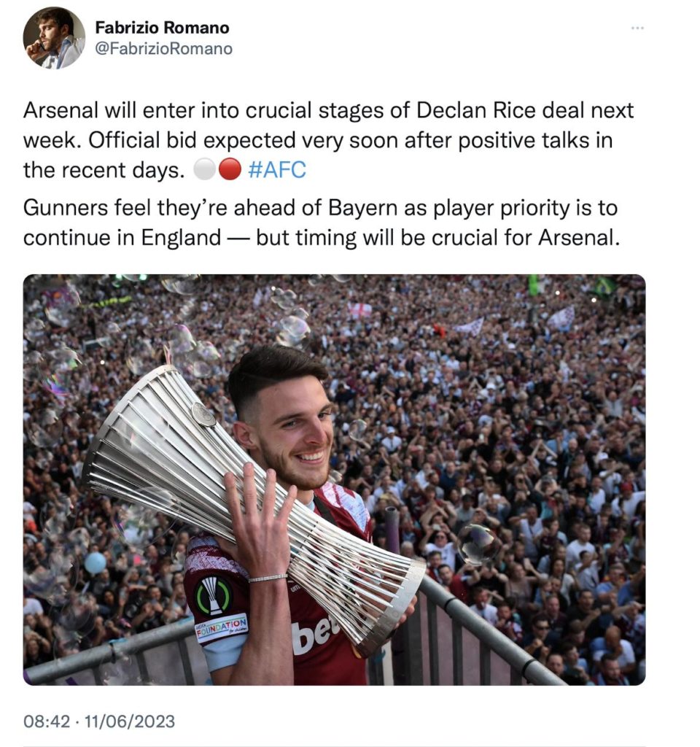Screen dimensions: 700x747
Task: Click the paragraph mentioning Bayern and Gunners
Action: click(321, 223)
